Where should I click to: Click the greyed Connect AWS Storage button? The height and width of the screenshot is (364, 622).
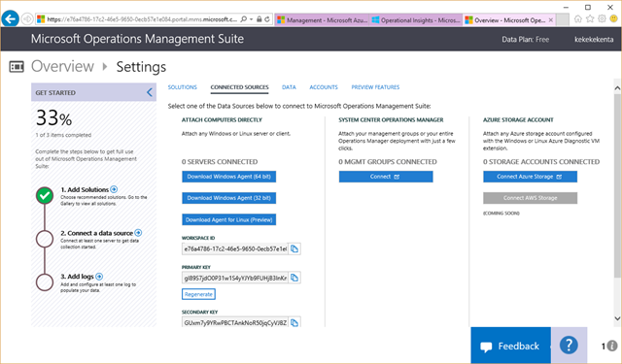click(x=530, y=198)
